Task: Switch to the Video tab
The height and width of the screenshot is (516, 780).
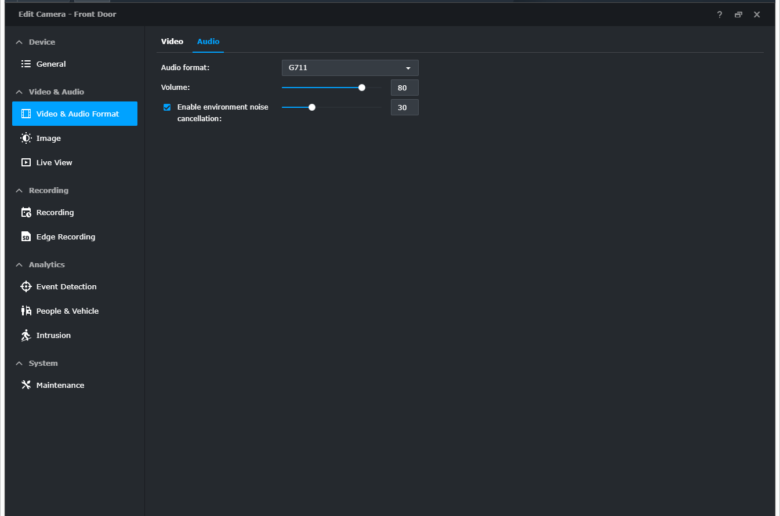Action: [x=172, y=41]
